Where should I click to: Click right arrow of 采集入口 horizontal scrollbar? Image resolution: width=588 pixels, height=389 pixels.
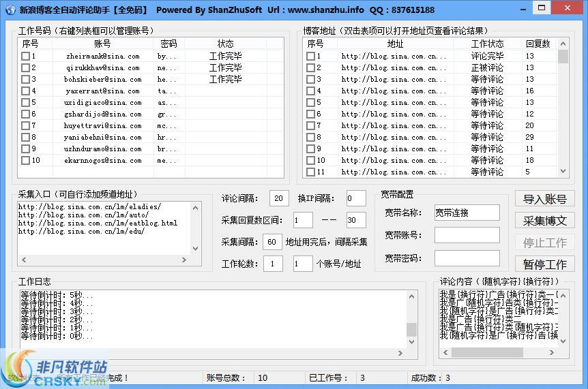coord(184,260)
